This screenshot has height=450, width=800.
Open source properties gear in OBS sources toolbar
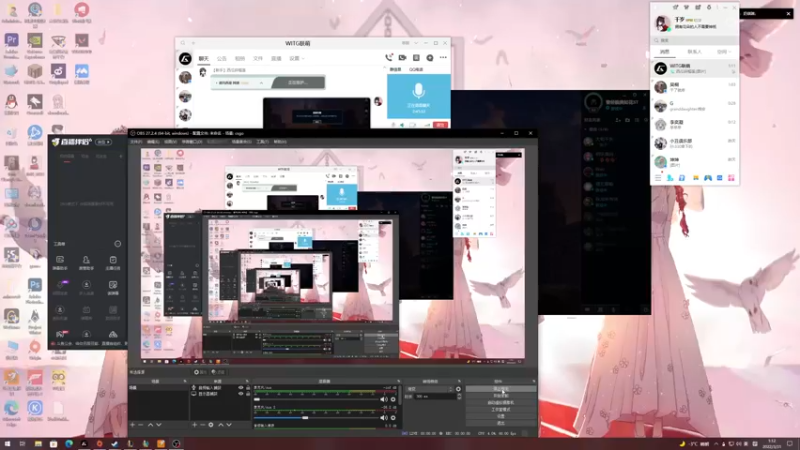click(x=211, y=424)
